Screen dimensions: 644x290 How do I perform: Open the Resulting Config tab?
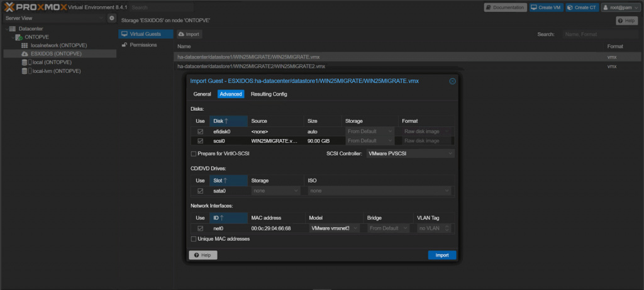point(269,94)
